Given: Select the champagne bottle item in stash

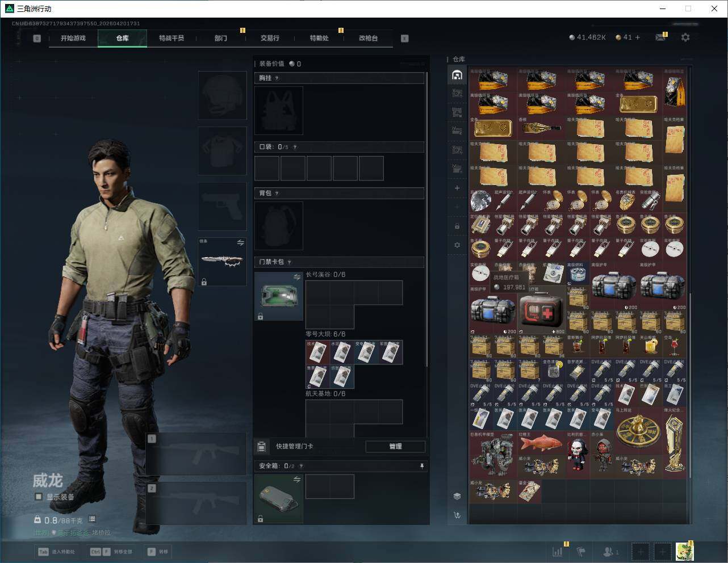Looking at the screenshot, I should [542, 128].
